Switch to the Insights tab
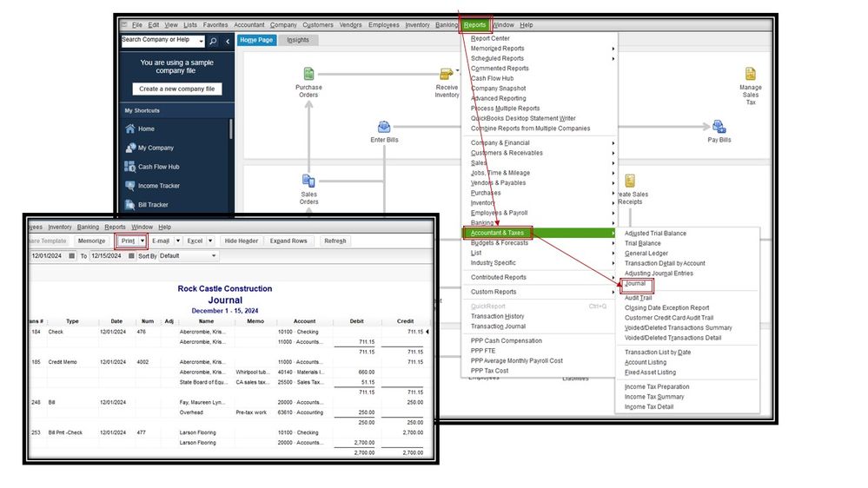The image size is (868, 488). 298,40
